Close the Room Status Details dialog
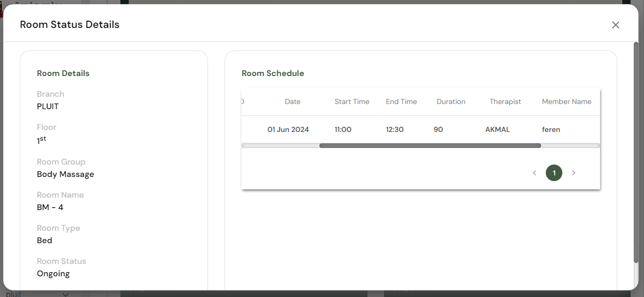Image resolution: width=644 pixels, height=297 pixels. tap(616, 25)
